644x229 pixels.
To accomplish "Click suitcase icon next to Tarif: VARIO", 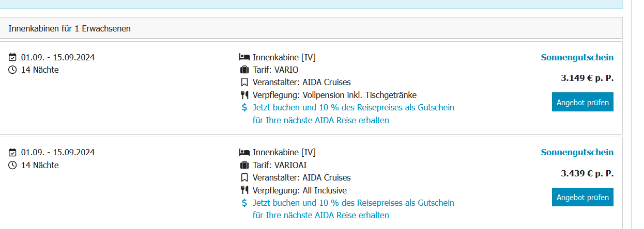I will [244, 70].
